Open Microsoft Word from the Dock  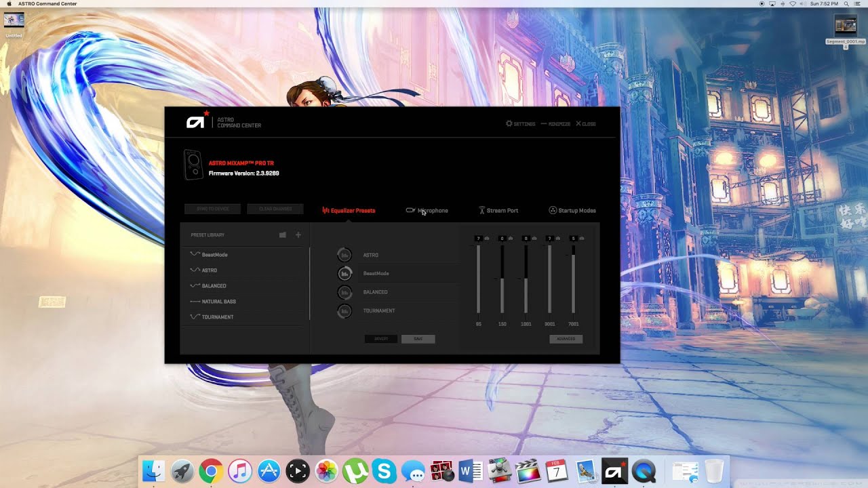tap(471, 471)
